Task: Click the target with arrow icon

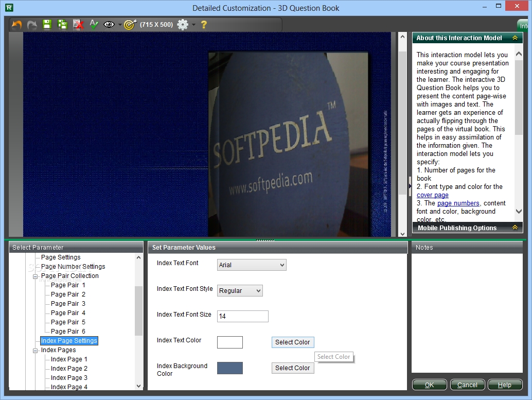Action: (130, 24)
